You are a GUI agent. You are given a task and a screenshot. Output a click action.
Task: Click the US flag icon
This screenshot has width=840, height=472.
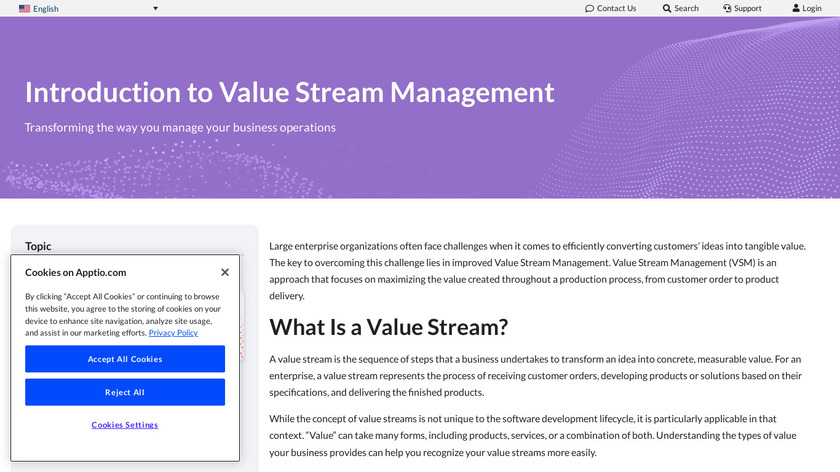click(24, 8)
